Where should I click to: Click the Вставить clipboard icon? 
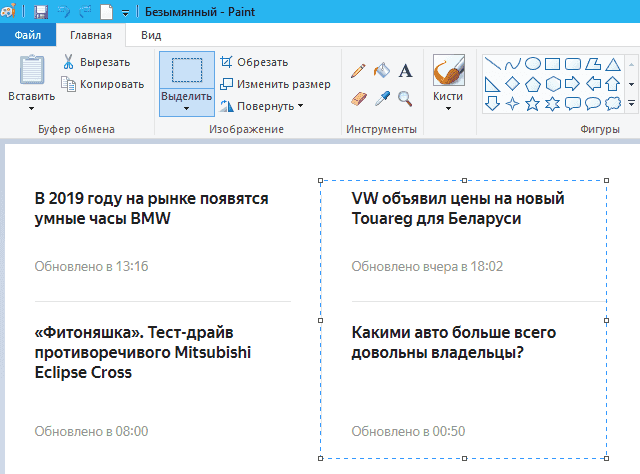point(32,70)
